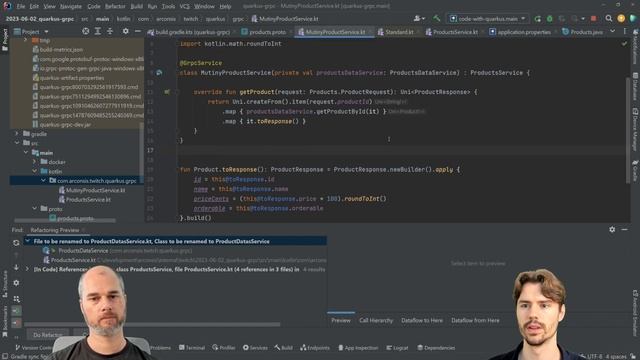Click the group-by icon in Find sidebar

(16, 298)
